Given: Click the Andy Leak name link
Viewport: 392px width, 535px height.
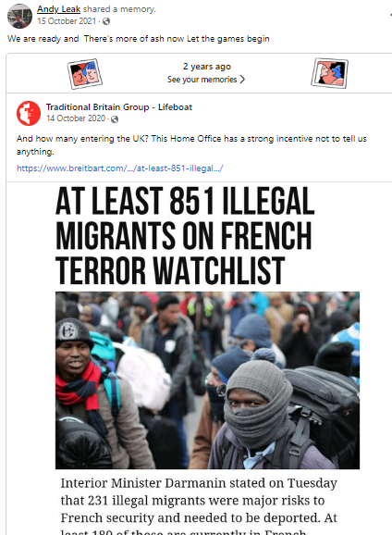Looking at the screenshot, I should (x=58, y=9).
